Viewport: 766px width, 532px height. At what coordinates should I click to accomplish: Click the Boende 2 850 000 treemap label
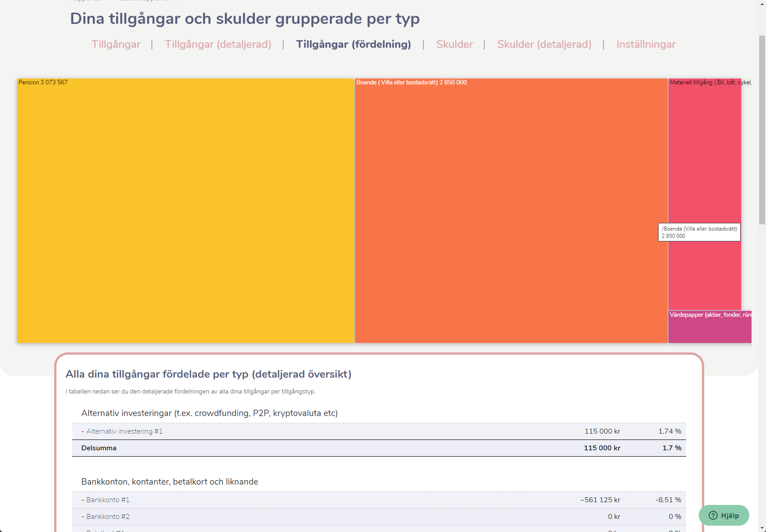(412, 82)
